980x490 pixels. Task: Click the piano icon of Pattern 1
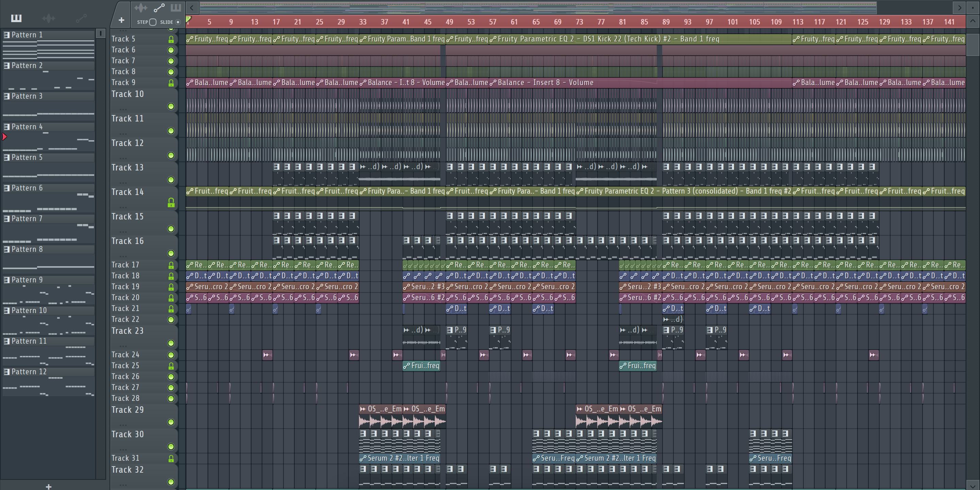pyautogui.click(x=6, y=35)
